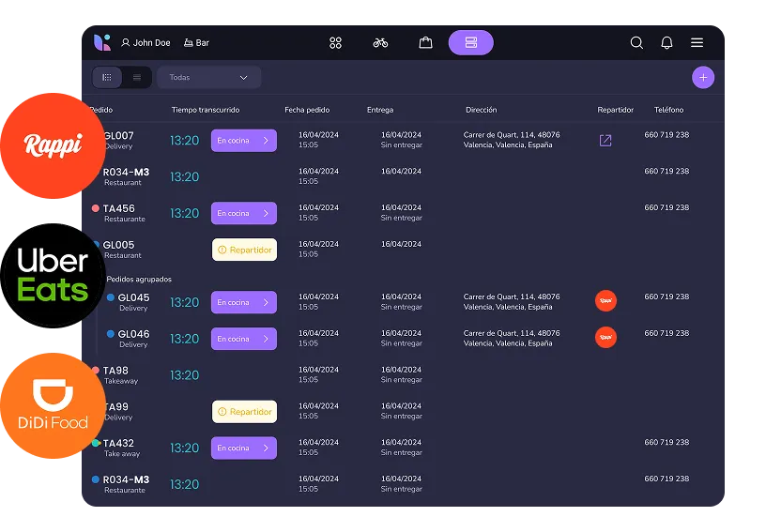
Task: Sort by Tiempo transcurrido column header
Action: pos(206,110)
